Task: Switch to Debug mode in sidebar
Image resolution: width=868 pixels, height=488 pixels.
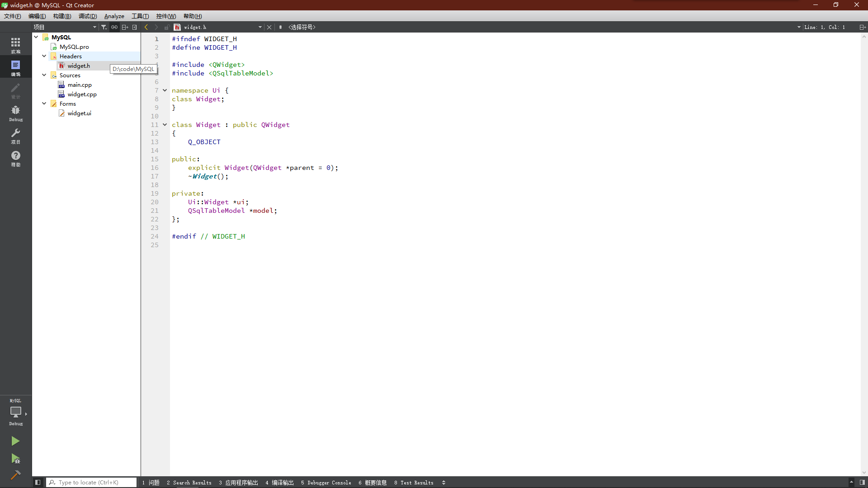Action: pos(16,113)
